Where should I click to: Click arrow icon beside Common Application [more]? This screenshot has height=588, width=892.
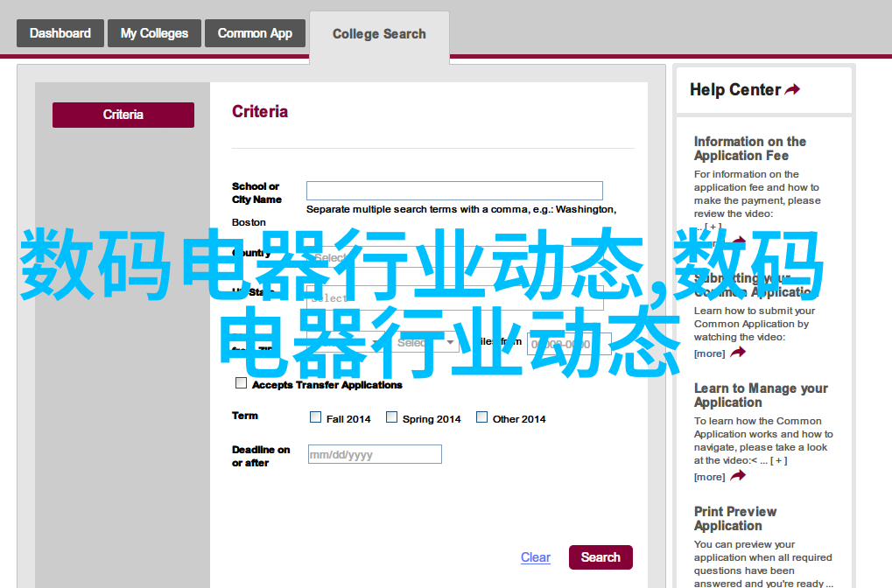738,353
